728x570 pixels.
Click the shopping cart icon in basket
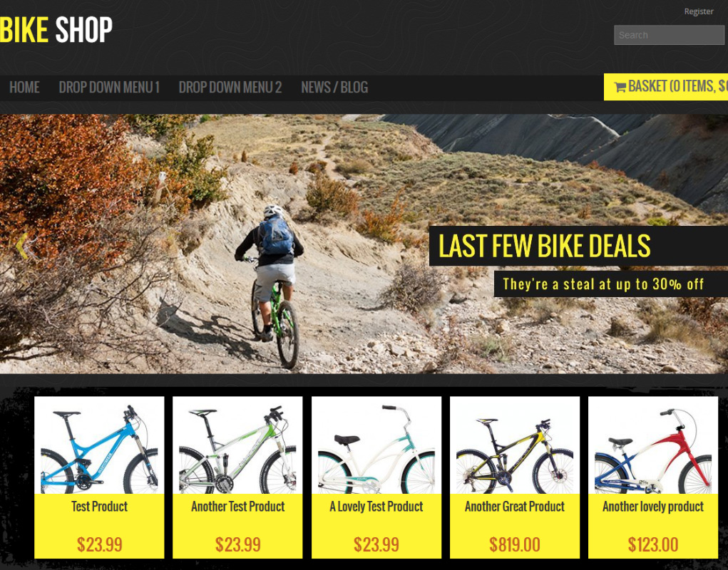click(x=620, y=87)
